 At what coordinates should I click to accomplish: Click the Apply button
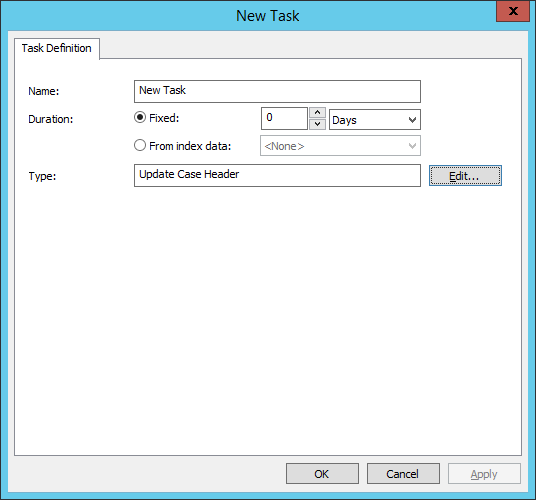pos(484,474)
